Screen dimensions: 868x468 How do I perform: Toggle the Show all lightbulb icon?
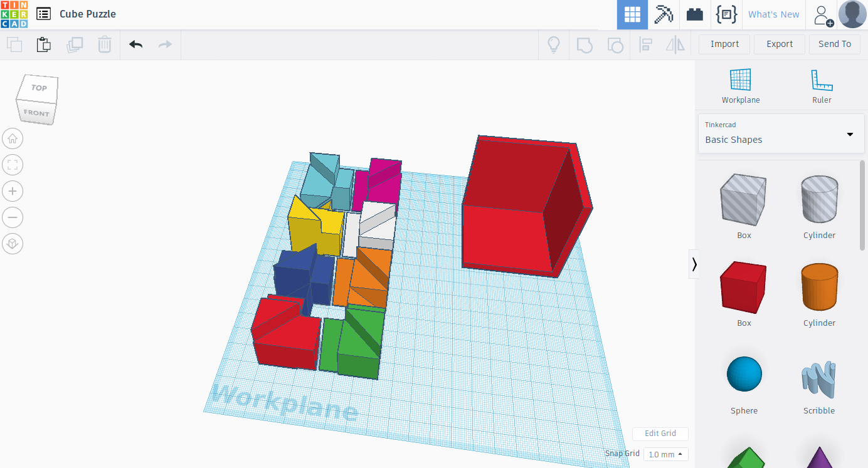pyautogui.click(x=554, y=44)
